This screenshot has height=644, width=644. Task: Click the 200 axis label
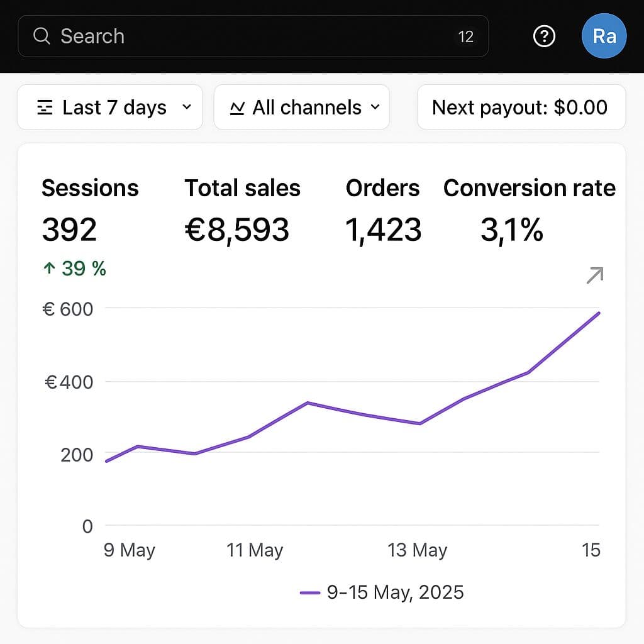point(77,455)
